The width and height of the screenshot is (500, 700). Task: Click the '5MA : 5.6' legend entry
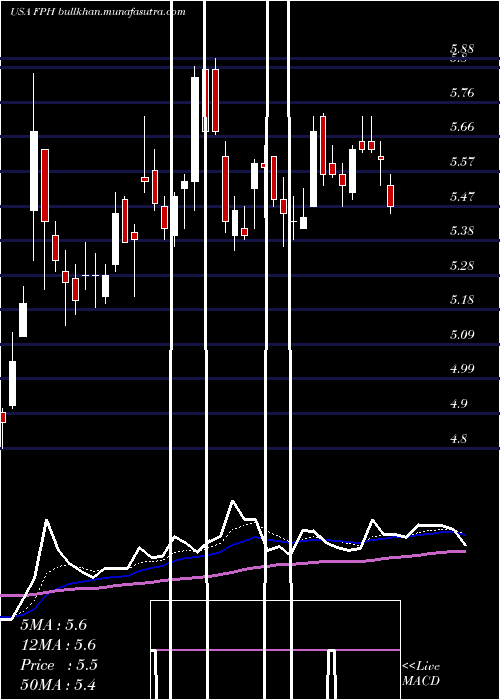pyautogui.click(x=54, y=625)
